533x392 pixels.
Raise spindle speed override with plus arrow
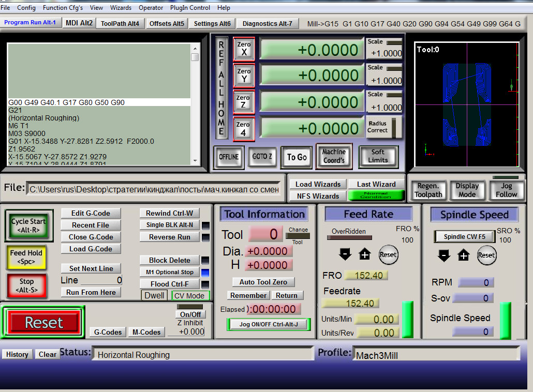click(x=464, y=255)
